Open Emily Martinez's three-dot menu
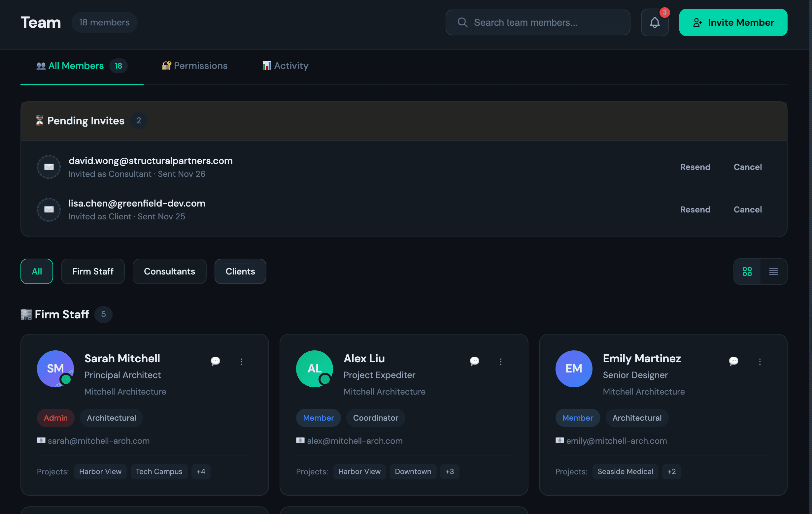 point(760,362)
